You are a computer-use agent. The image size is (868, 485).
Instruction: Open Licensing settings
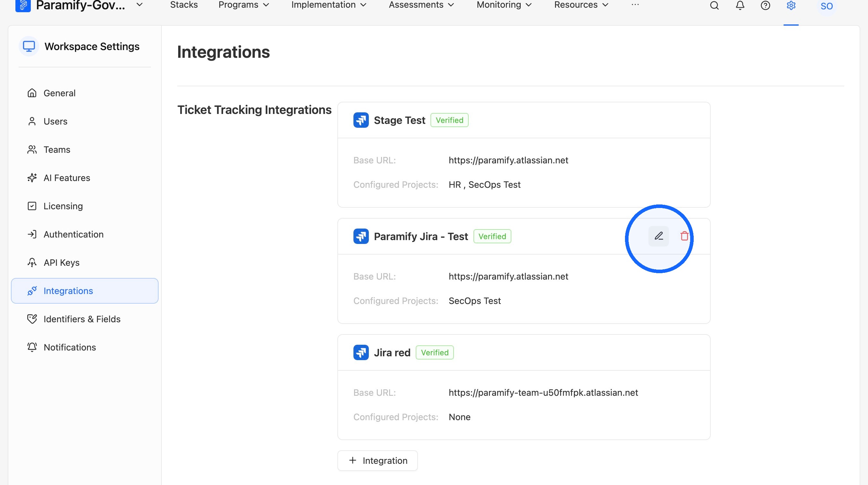[x=84, y=206]
